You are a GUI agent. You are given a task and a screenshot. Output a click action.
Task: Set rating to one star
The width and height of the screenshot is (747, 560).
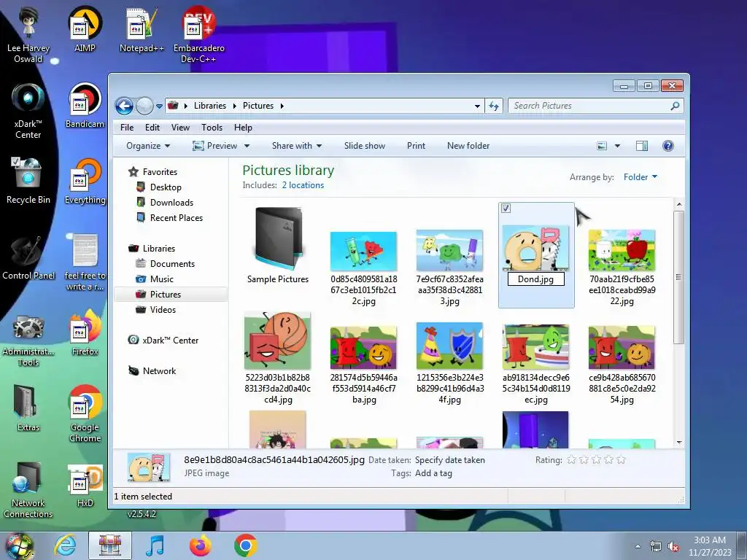(571, 459)
